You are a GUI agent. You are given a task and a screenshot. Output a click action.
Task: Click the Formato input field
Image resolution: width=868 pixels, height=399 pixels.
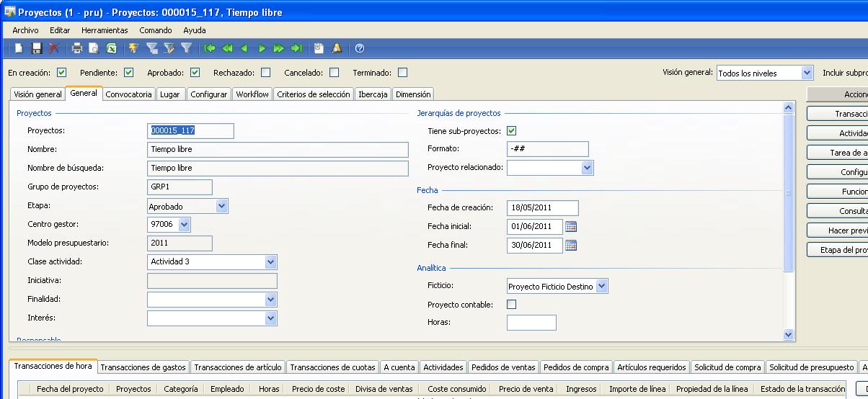tap(547, 149)
